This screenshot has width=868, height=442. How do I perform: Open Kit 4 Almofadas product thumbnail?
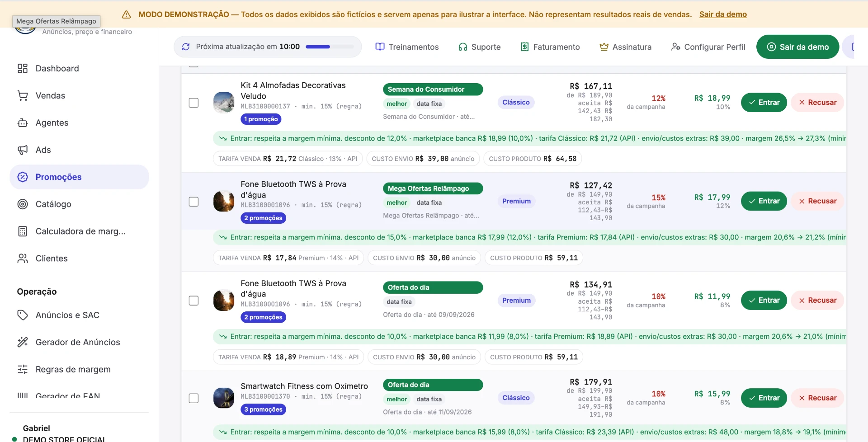(x=224, y=103)
